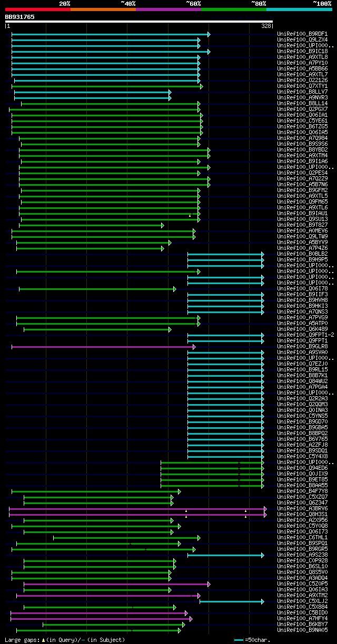Click the purple alignment bar for A3BRV6
This screenshot has height=644, width=337.
coord(138,509)
